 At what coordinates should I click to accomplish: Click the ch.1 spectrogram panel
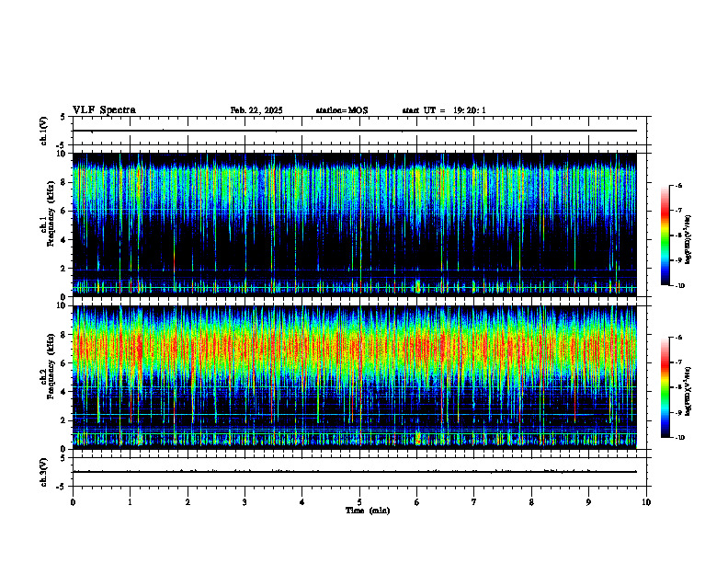[355, 224]
